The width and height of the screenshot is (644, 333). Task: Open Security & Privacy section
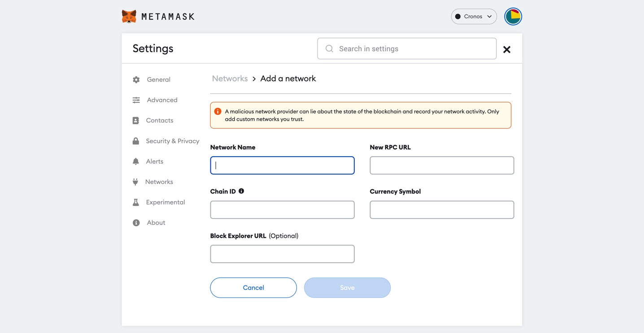pos(173,141)
